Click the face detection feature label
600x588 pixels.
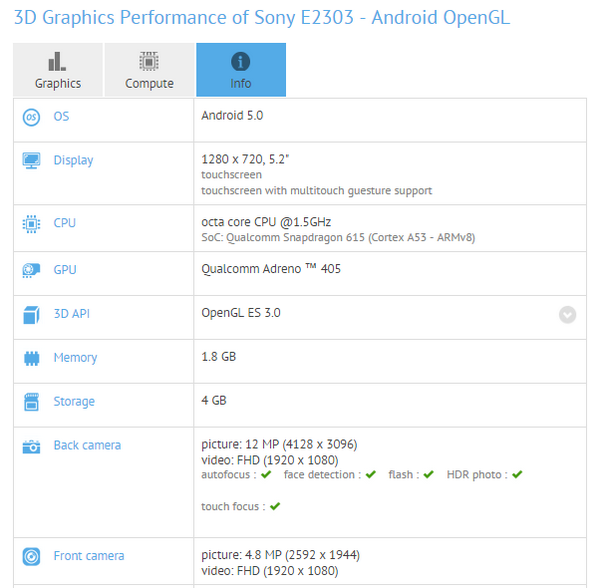click(x=322, y=475)
